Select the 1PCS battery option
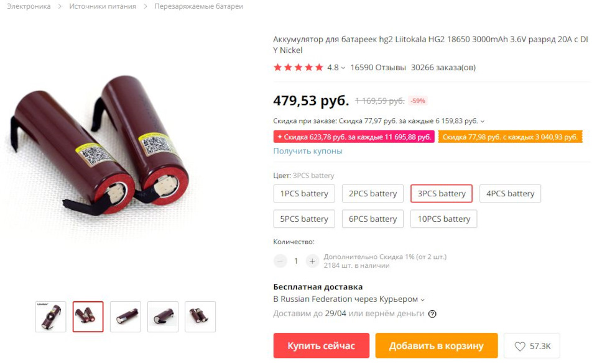 [x=304, y=194]
